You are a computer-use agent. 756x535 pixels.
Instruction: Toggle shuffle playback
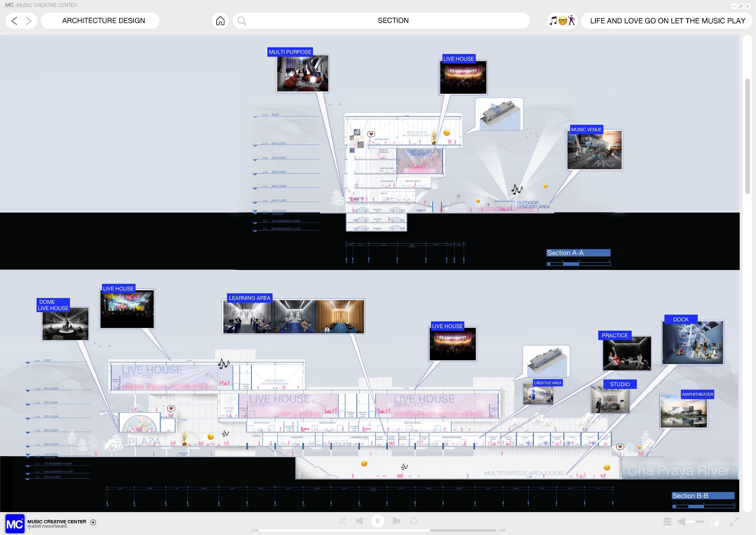coord(342,521)
